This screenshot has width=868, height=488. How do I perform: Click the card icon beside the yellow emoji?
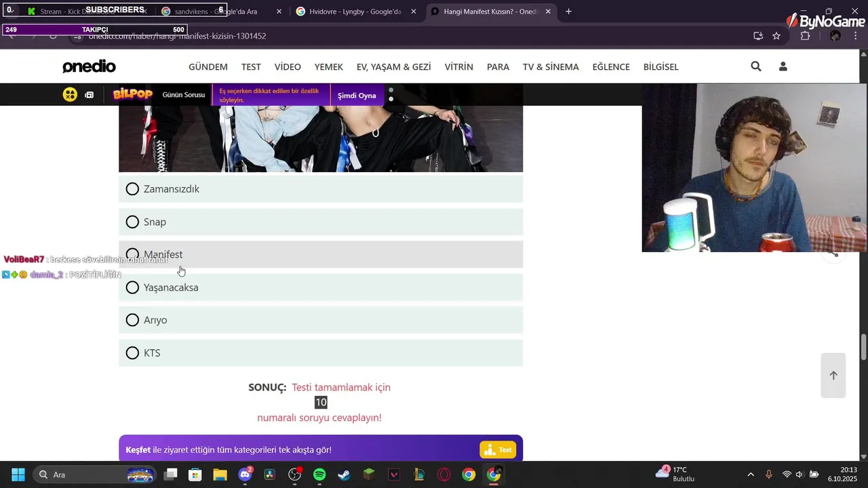89,95
